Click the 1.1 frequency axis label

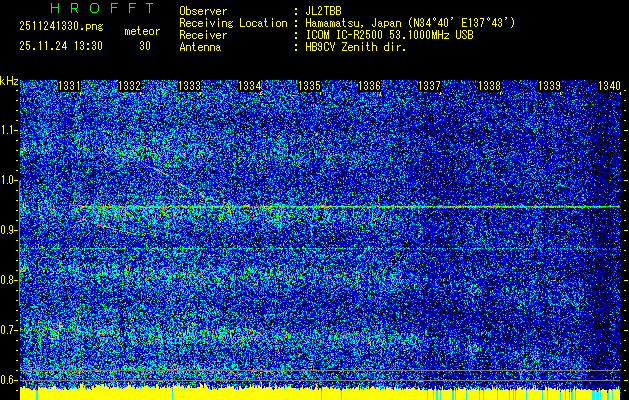pos(9,130)
